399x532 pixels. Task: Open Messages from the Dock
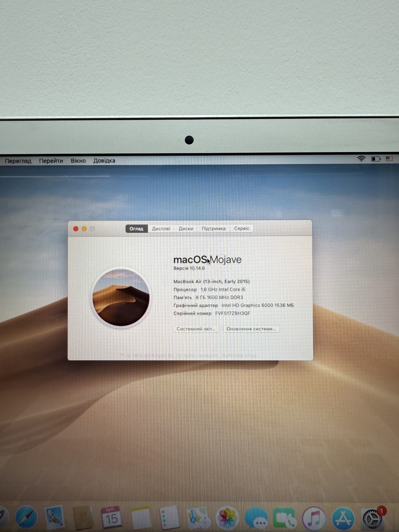[x=256, y=518]
